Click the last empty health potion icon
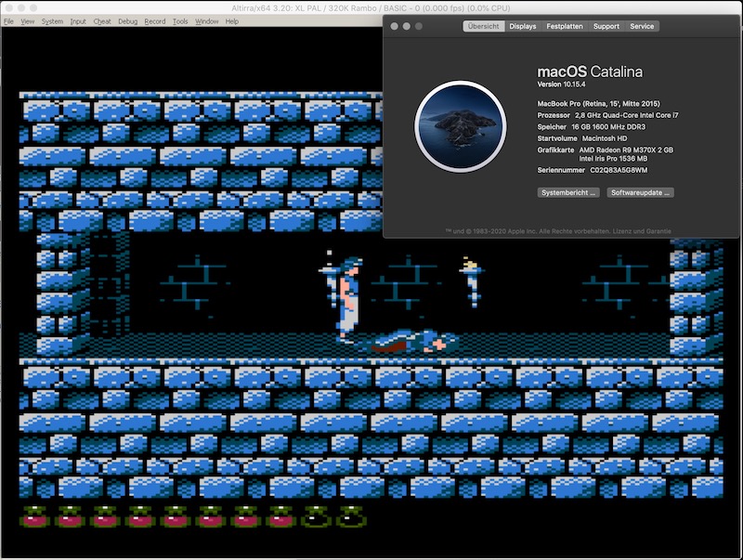The height and width of the screenshot is (560, 743). click(x=351, y=517)
